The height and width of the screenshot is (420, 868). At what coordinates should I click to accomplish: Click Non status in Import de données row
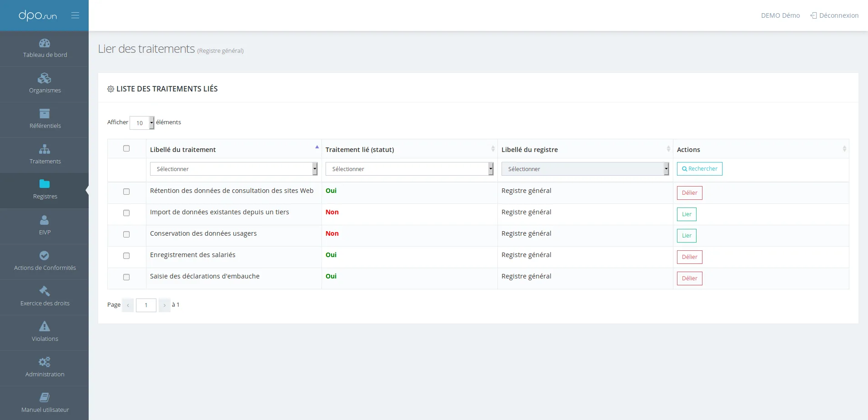click(332, 212)
